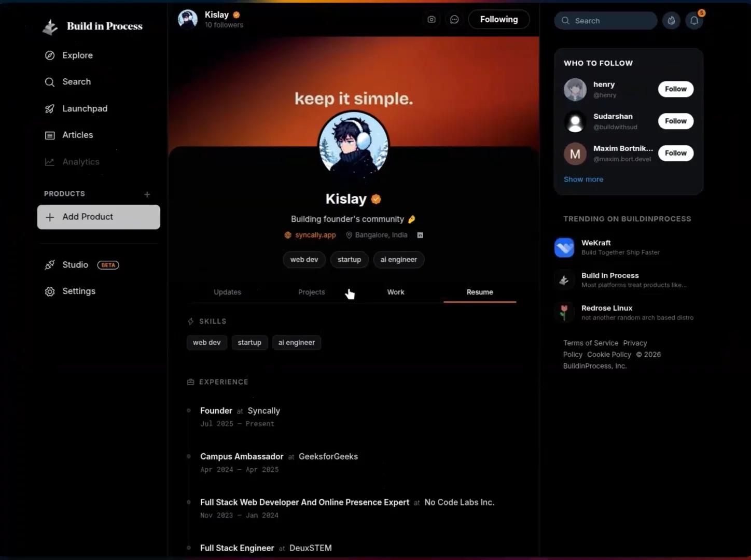Click the Add Product button

pos(99,217)
